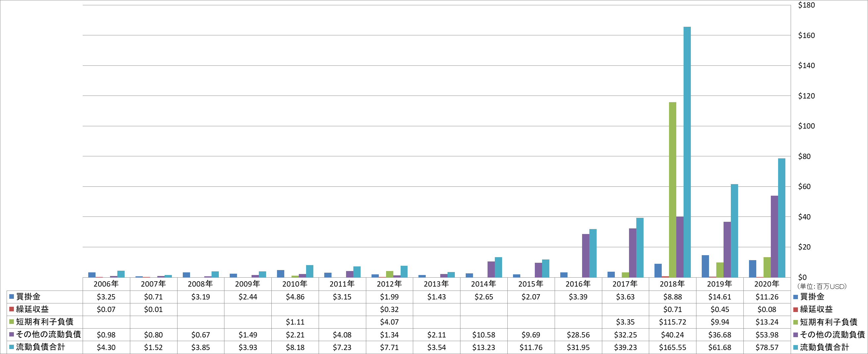Click the 2010年 column header
The height and width of the screenshot is (354, 868).
point(295,284)
